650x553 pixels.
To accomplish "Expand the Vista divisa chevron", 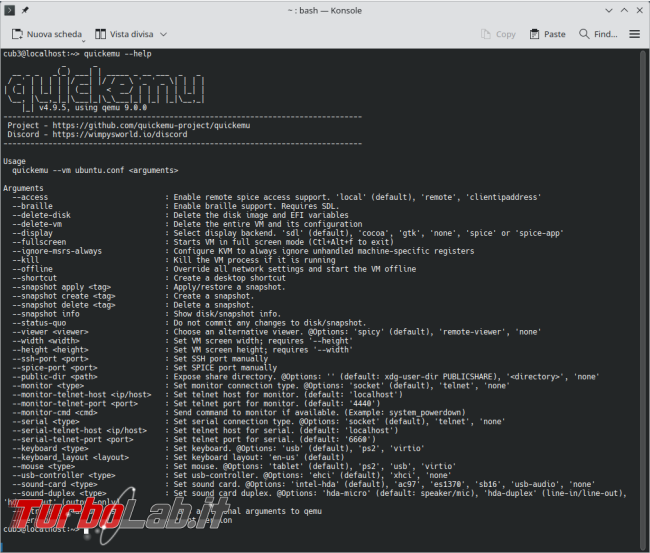I will pyautogui.click(x=163, y=34).
